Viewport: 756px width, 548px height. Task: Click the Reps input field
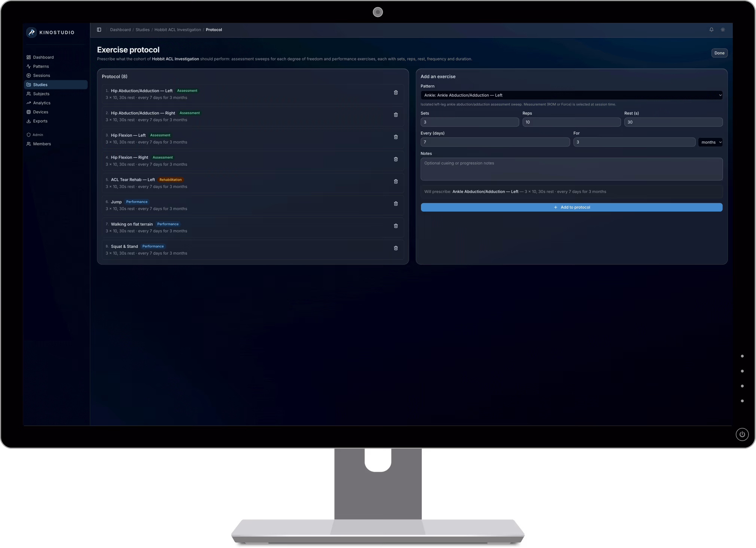point(571,122)
